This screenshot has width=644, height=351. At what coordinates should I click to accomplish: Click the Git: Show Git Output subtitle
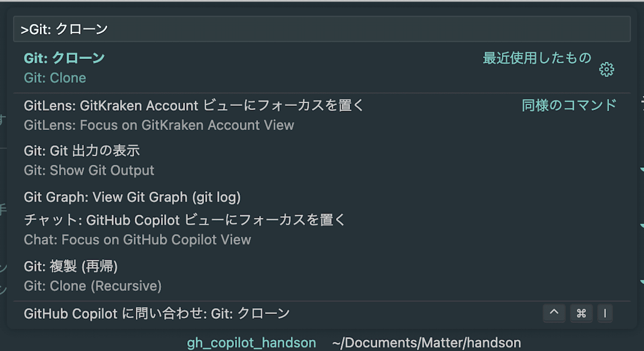tap(89, 171)
